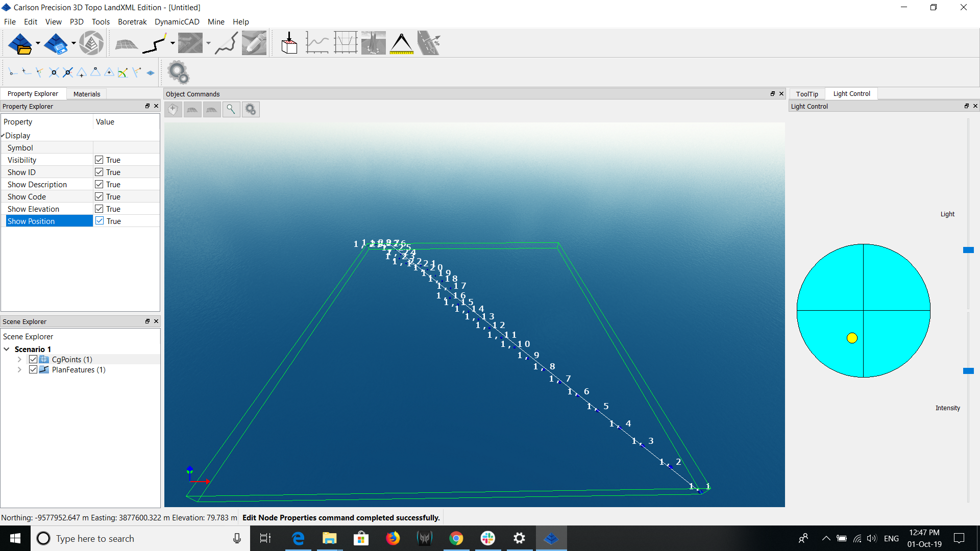Image resolution: width=980 pixels, height=551 pixels.
Task: Click the drop-on-cube volume icon
Action: tap(289, 43)
